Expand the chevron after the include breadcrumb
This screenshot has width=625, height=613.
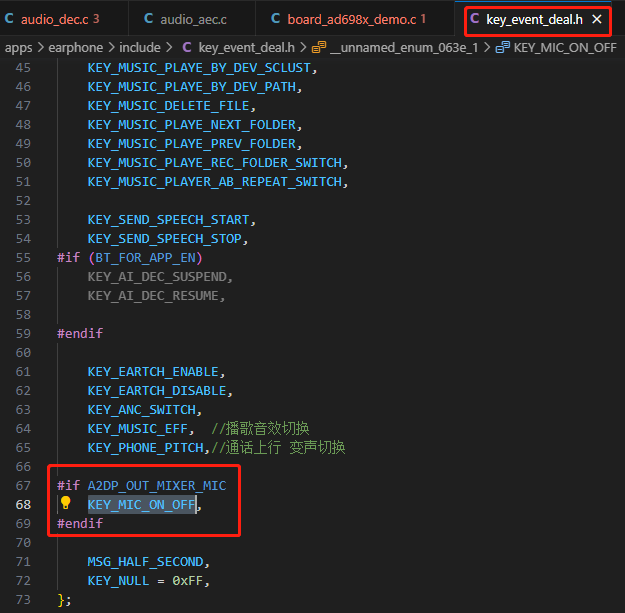coord(169,48)
